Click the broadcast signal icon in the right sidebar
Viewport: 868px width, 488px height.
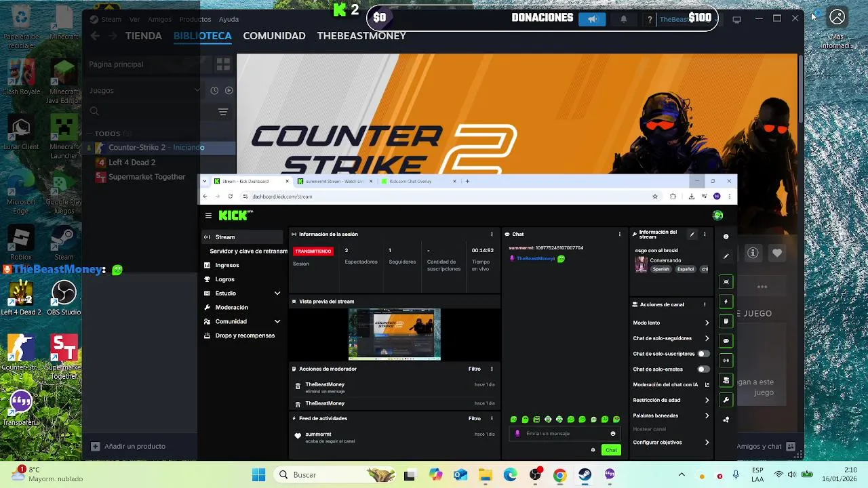click(726, 361)
